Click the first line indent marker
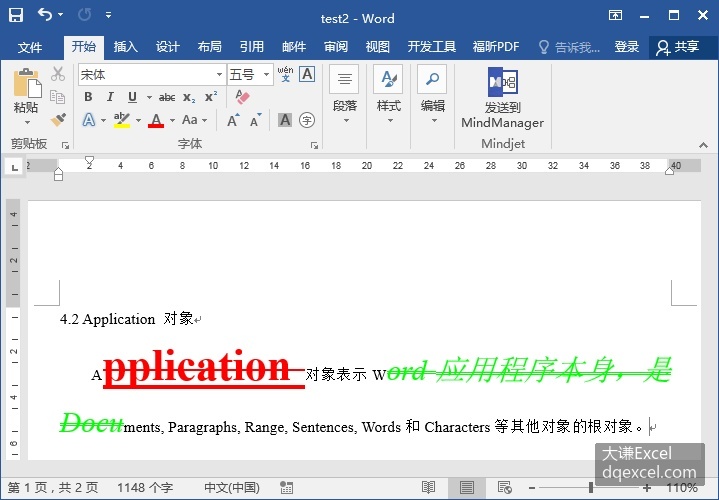The width and height of the screenshot is (719, 500). pyautogui.click(x=89, y=161)
